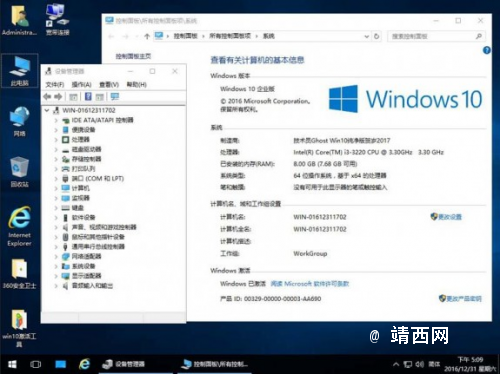Open Task View on the taskbar
Screen dimensions: 500x374
[x=36, y=364]
